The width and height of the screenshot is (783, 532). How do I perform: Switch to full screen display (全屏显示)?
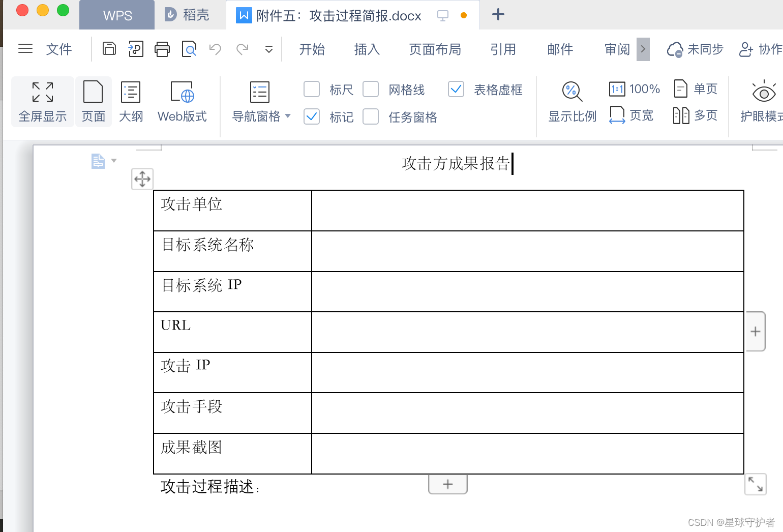pos(43,102)
